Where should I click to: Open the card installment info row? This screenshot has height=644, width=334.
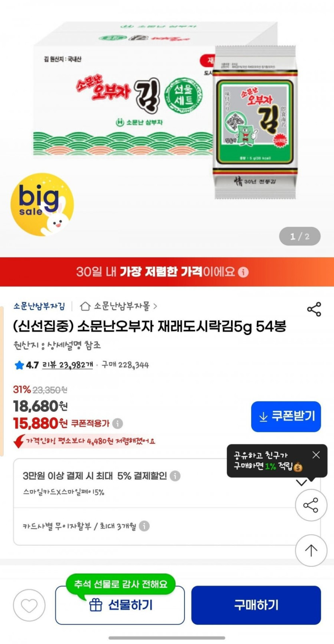(x=167, y=526)
